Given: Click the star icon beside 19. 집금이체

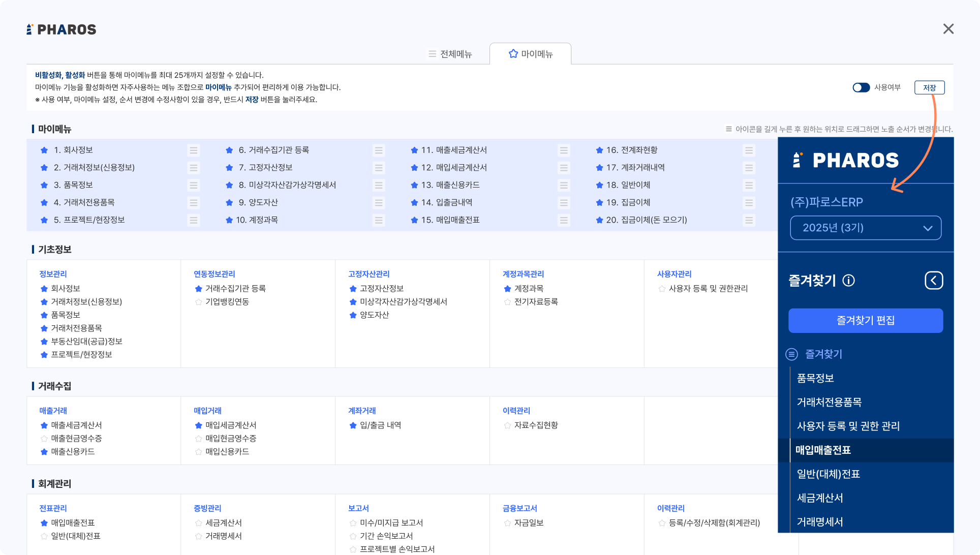Looking at the screenshot, I should [x=599, y=203].
